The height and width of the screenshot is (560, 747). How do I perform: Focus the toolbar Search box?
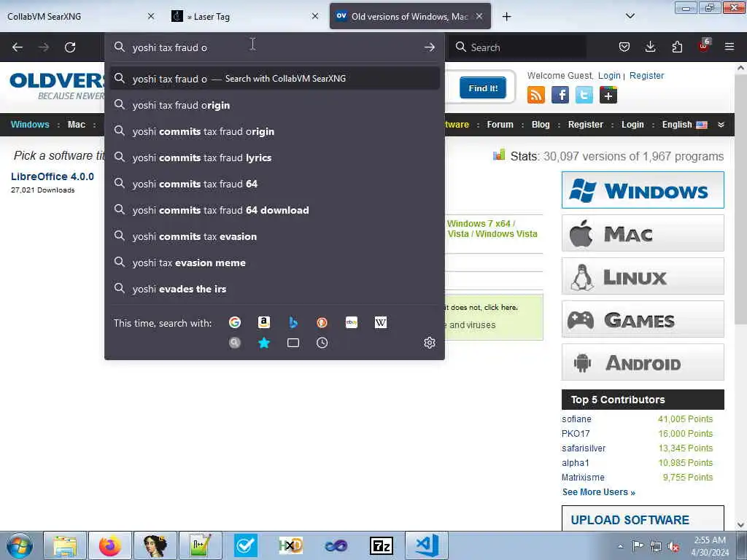tap(518, 47)
